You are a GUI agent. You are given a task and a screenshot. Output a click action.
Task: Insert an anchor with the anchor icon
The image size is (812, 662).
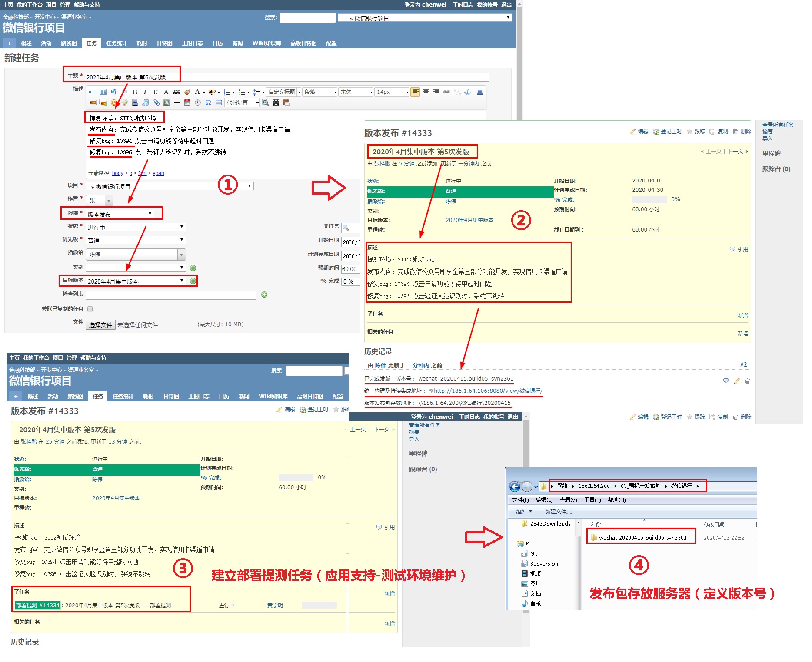468,92
